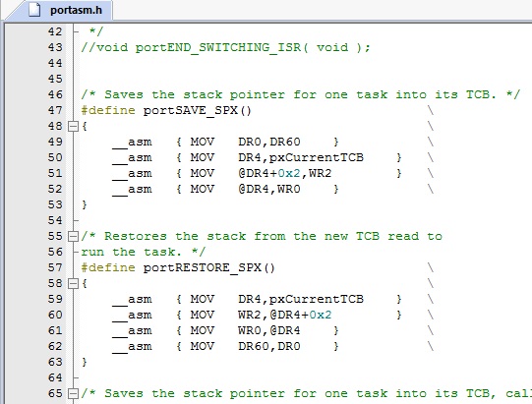Collapse the code fold at line 48
The width and height of the screenshot is (532, 404).
point(73,126)
